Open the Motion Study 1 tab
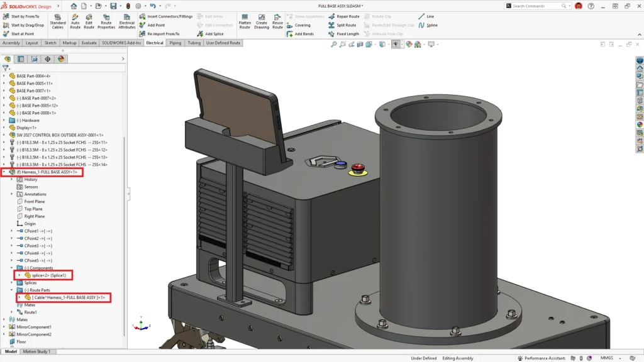Image resolution: width=644 pixels, height=362 pixels. pyautogui.click(x=36, y=351)
